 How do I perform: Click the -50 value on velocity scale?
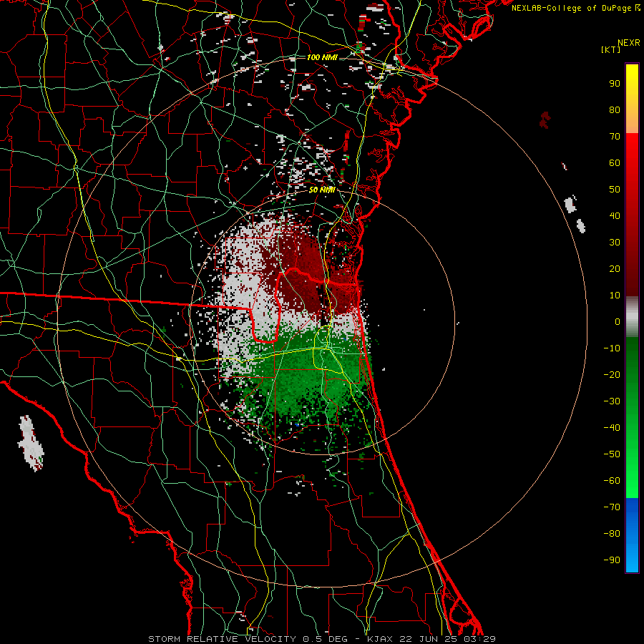612,454
